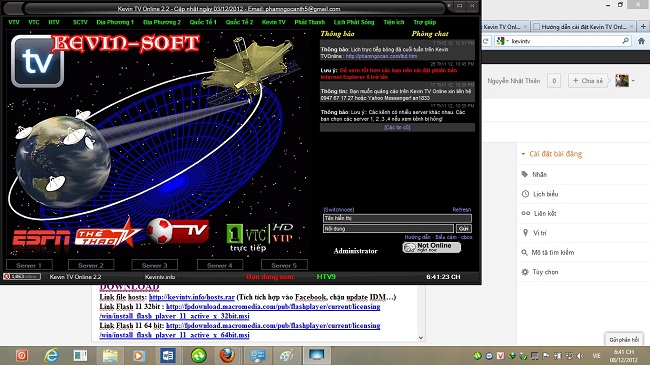Collapse the Cài đặt bài đăng section
Image resolution: width=650 pixels, height=365 pixels.
(x=552, y=154)
